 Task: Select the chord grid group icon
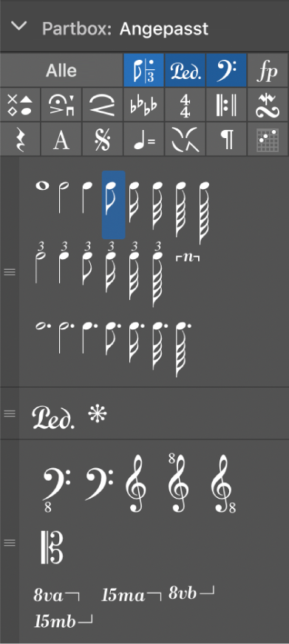(x=268, y=139)
